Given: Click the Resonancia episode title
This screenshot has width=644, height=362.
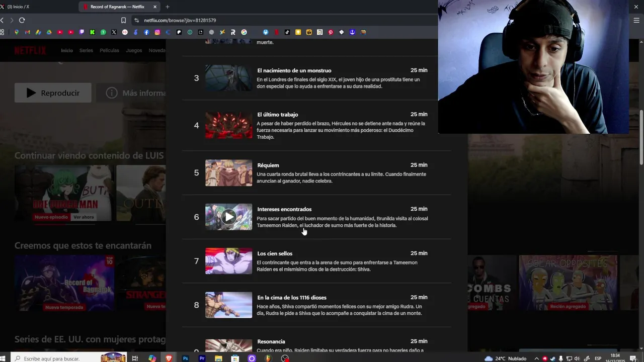Looking at the screenshot, I should click(x=271, y=341).
